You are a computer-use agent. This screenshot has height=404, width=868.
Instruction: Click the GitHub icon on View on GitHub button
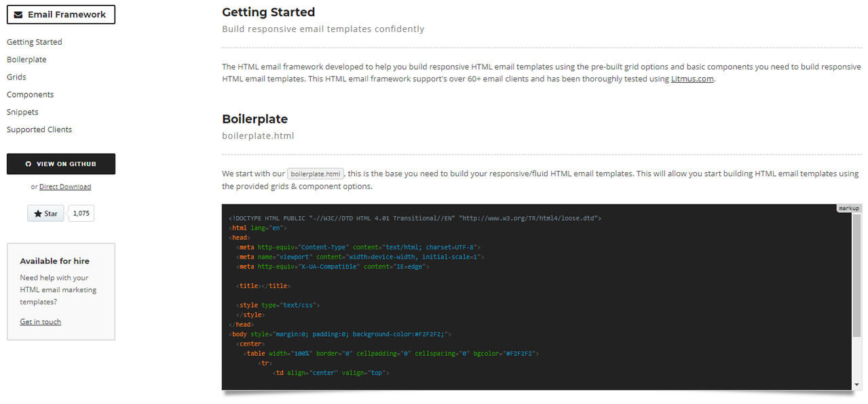click(28, 164)
